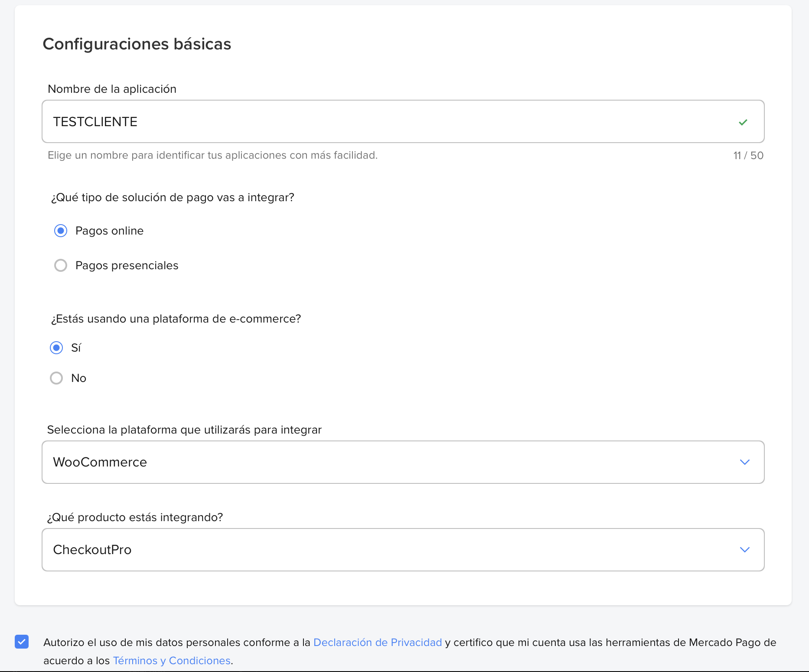This screenshot has height=672, width=809.
Task: Click the green validation checkmark icon
Action: click(743, 122)
